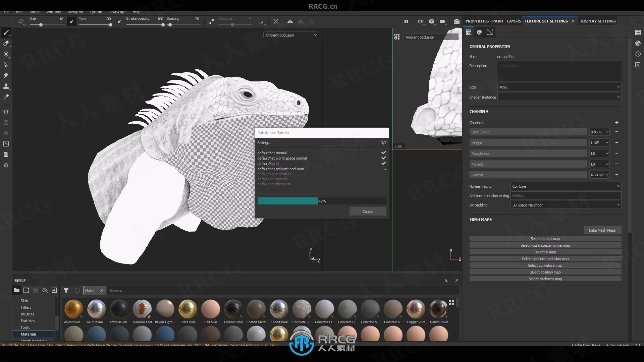Open the Normal mixing Combine dropdown
This screenshot has height=362, width=644.
[x=566, y=186]
